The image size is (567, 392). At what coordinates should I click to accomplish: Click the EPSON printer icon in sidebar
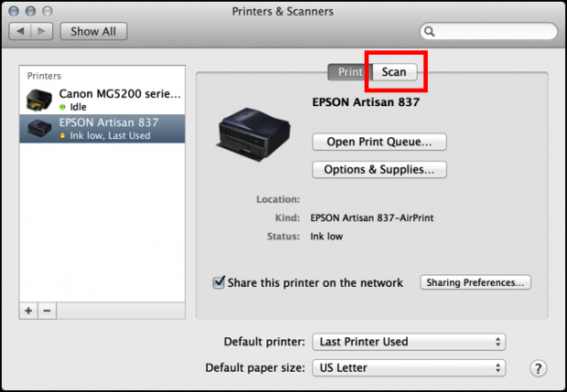[x=39, y=129]
